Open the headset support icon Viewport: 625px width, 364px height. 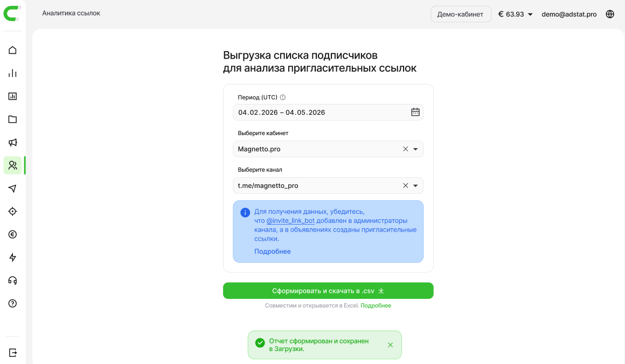click(x=12, y=281)
